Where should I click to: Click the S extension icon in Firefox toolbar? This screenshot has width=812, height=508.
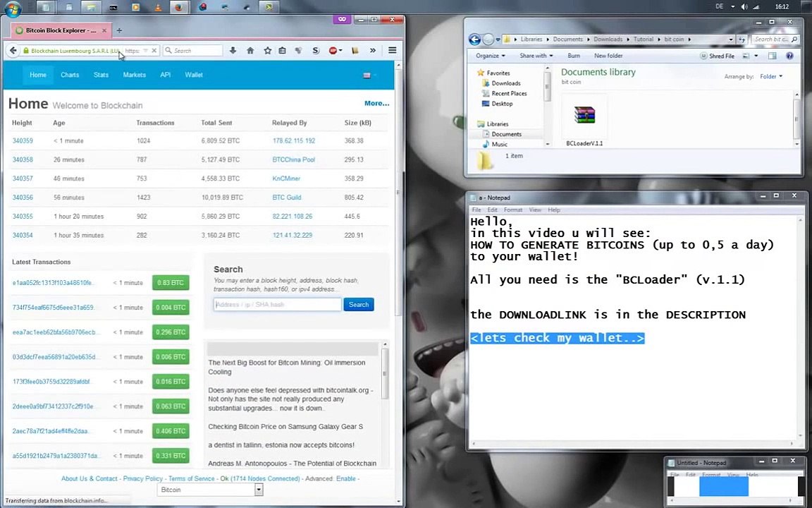(315, 50)
